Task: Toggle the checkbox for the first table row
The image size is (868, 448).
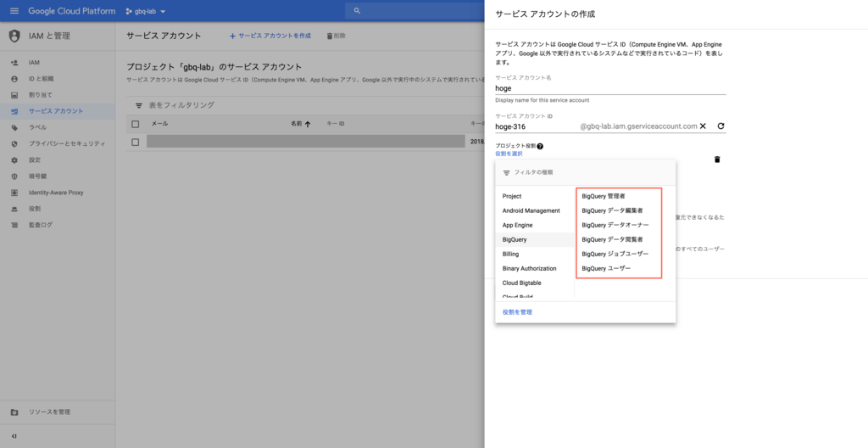Action: tap(135, 142)
